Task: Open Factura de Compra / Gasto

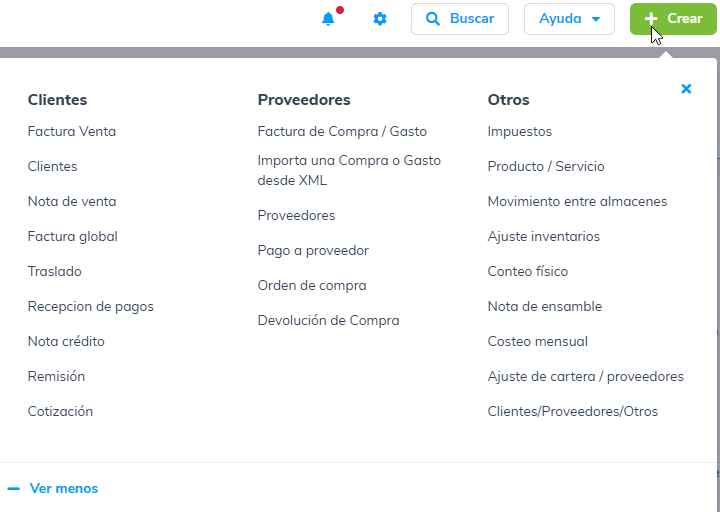Action: [342, 131]
